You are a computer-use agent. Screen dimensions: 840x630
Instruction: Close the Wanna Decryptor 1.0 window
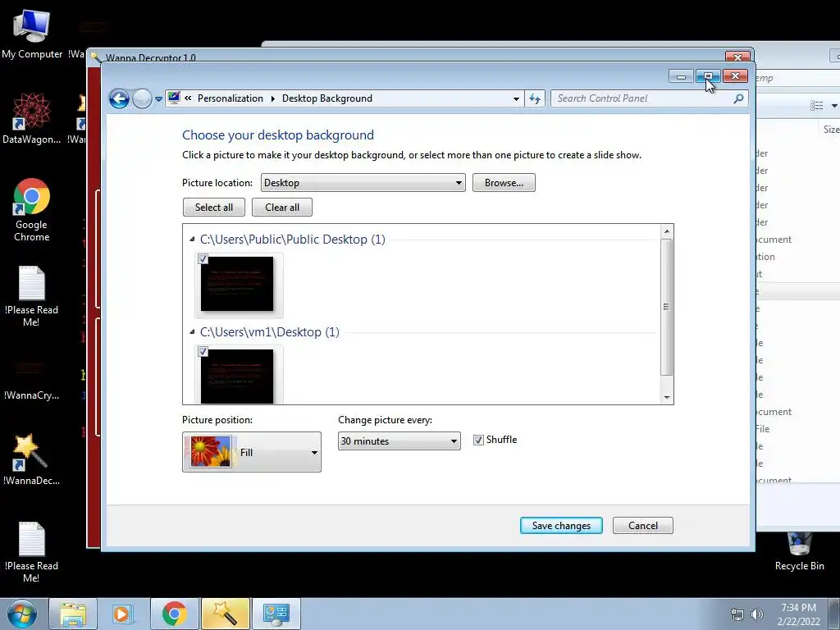click(737, 57)
